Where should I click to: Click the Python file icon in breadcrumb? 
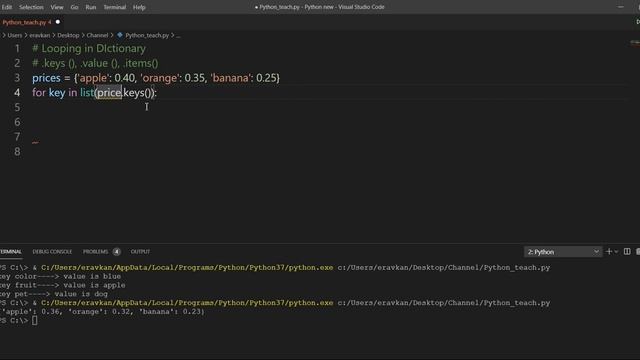[x=120, y=35]
